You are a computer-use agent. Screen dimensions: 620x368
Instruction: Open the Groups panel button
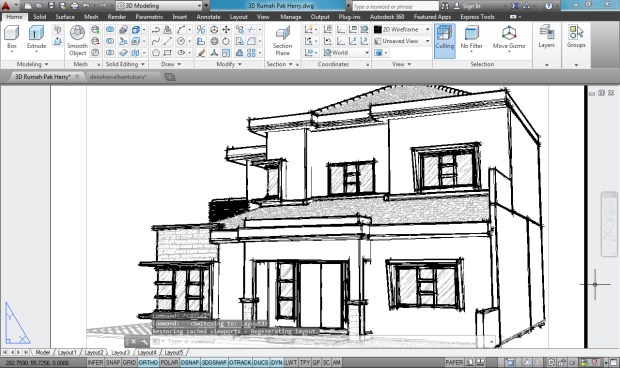pyautogui.click(x=576, y=36)
